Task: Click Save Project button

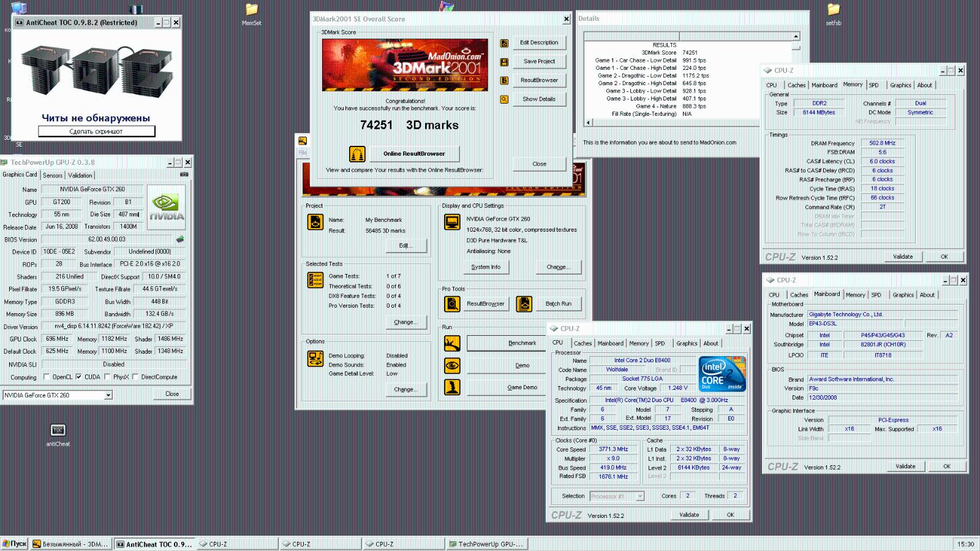Action: [x=539, y=62]
